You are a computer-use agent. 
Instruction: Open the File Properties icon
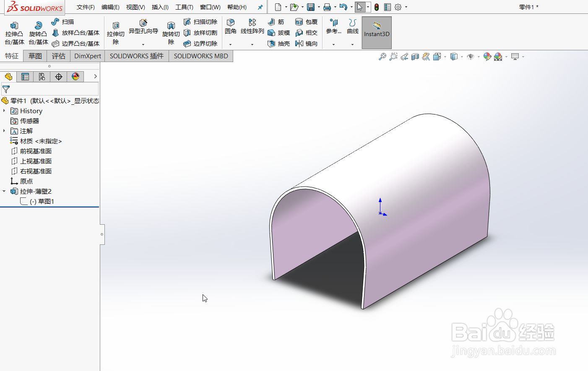click(x=388, y=7)
